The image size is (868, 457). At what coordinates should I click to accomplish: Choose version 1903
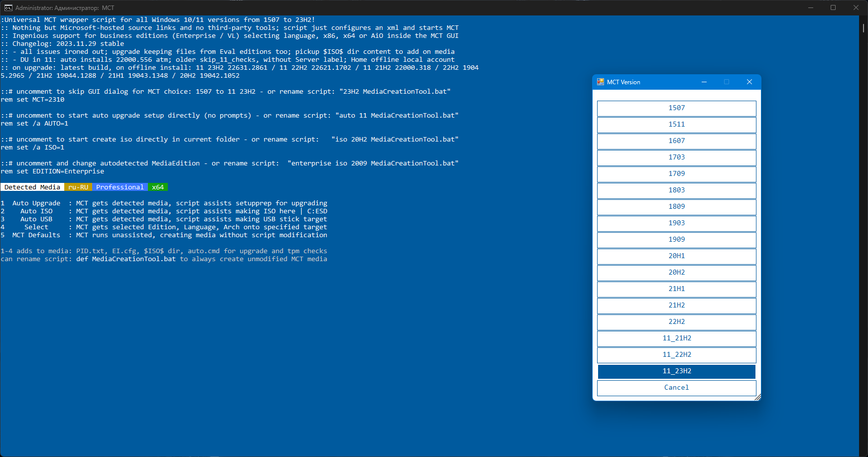pyautogui.click(x=676, y=223)
